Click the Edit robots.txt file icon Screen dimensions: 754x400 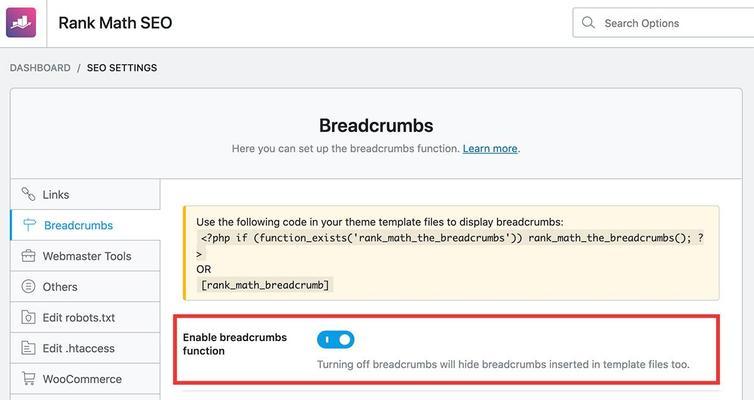28,317
